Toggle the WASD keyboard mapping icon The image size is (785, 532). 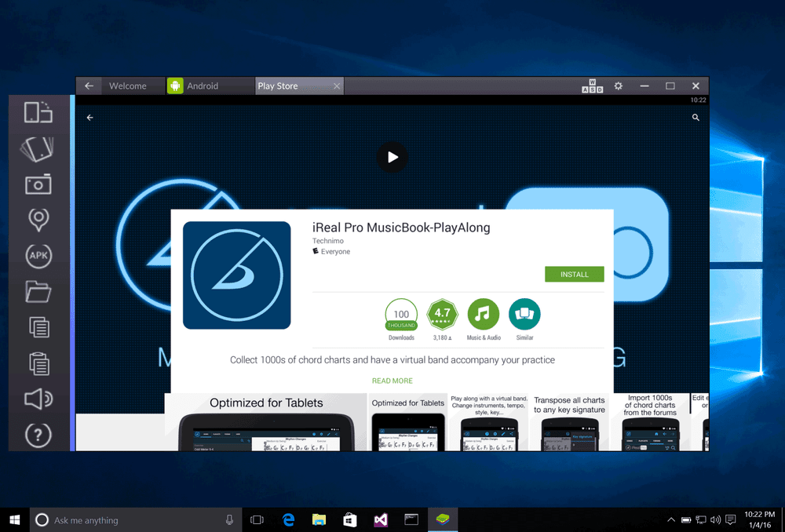click(592, 86)
